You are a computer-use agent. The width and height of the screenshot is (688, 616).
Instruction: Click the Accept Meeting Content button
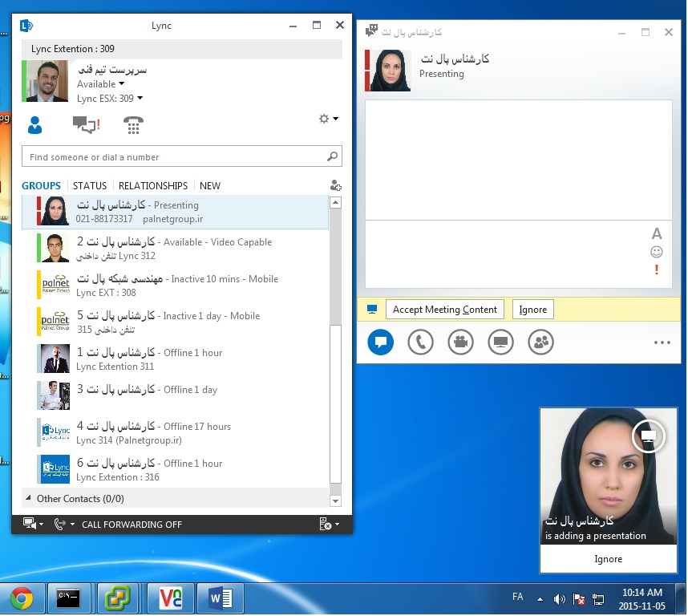point(445,310)
